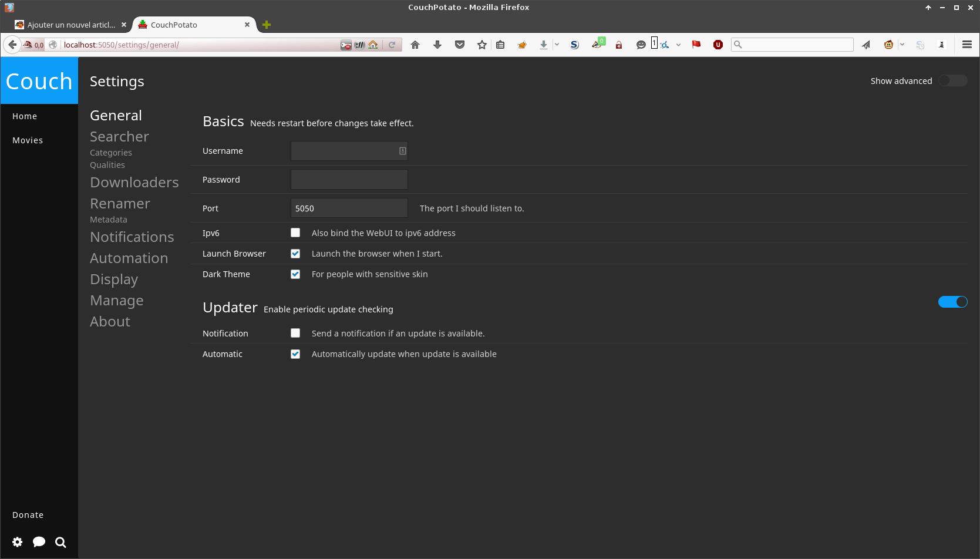Click the 0,0 score icon in address bar
The width and height of the screenshot is (980, 559).
click(33, 45)
